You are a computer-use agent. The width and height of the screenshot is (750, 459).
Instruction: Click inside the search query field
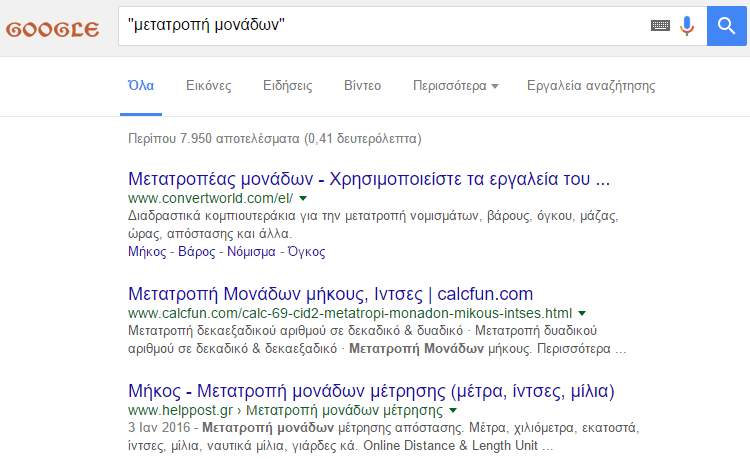point(383,26)
